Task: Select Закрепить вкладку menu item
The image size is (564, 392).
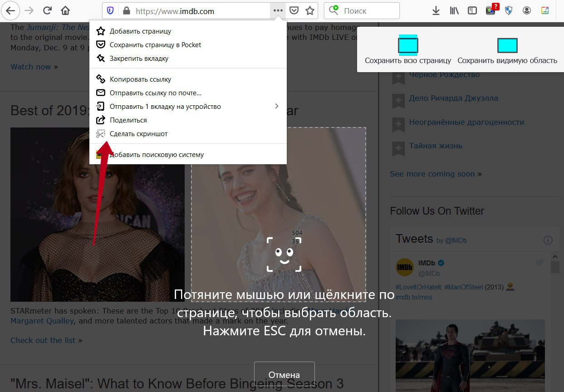Action: coord(188,59)
